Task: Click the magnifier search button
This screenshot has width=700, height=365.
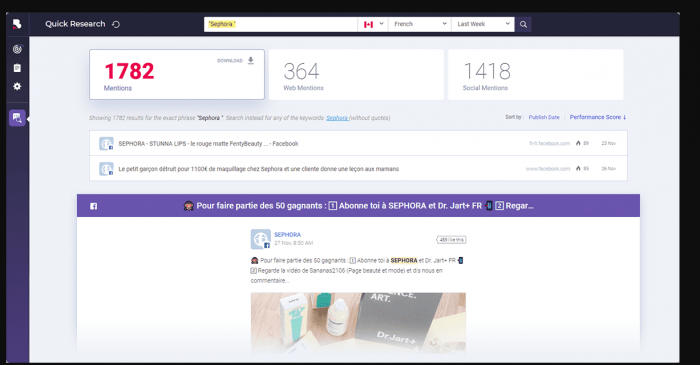Action: point(523,24)
